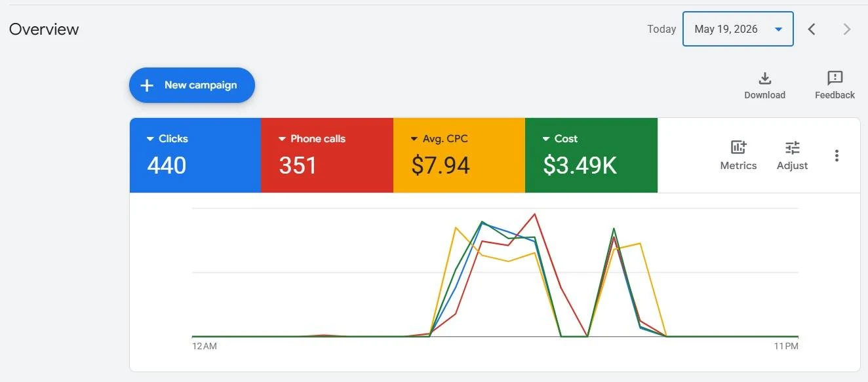Select the red Phone calls 351 scorecard
Image resolution: width=868 pixels, height=382 pixels.
point(327,155)
